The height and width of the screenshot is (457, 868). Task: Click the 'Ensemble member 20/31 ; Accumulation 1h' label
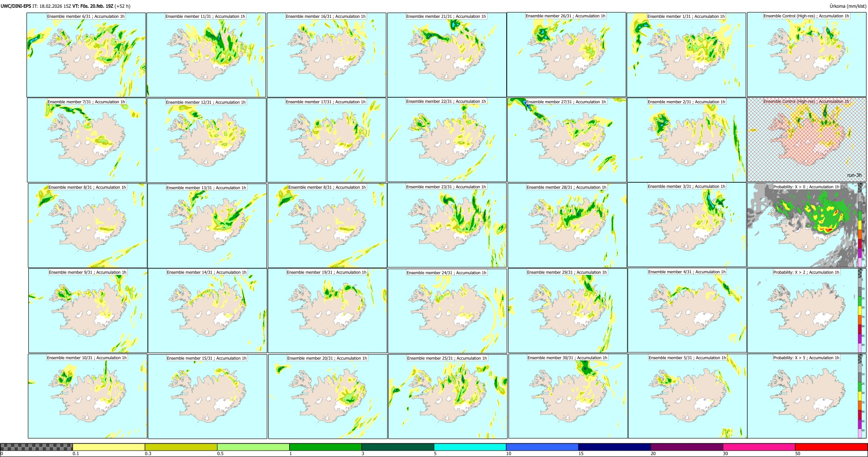coord(327,358)
